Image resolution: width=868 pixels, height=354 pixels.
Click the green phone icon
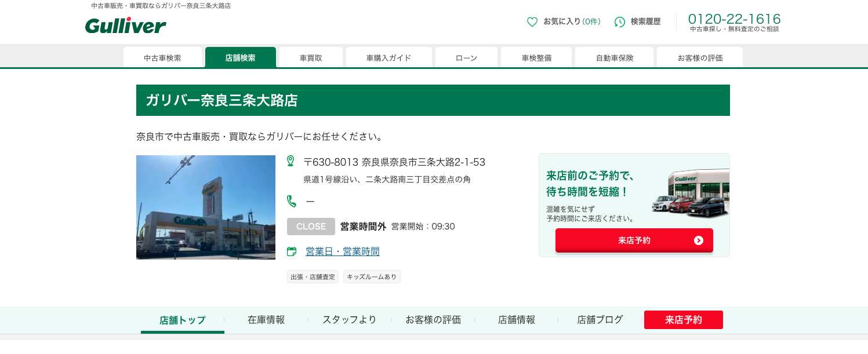(292, 201)
